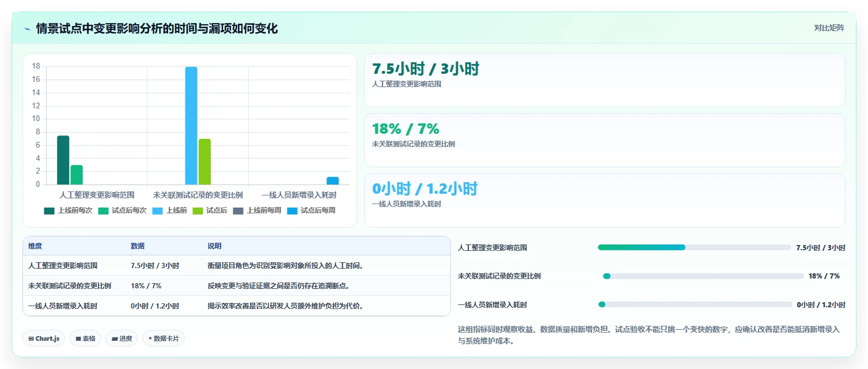868x369 pixels.
Task: Click the 说明 table column header
Action: click(x=214, y=246)
